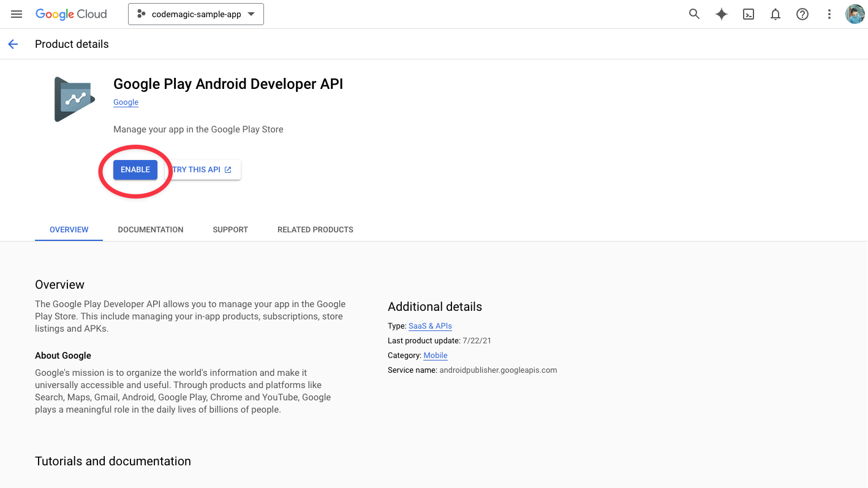Switch to the SUPPORT tab

[230, 230]
